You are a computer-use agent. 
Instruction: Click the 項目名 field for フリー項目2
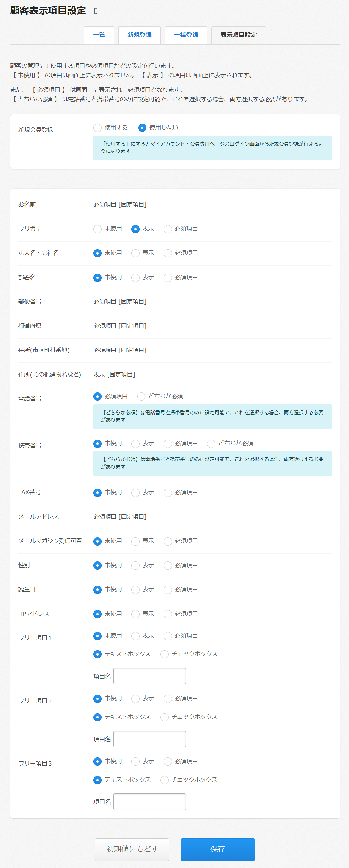click(x=149, y=739)
